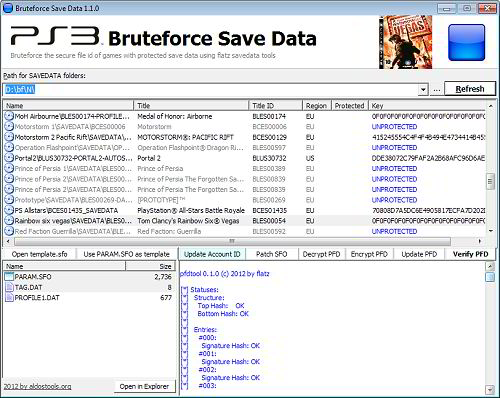Screen dimensions: 500x398
Task: Click Title ID BLUS30732
Action: click(269, 158)
